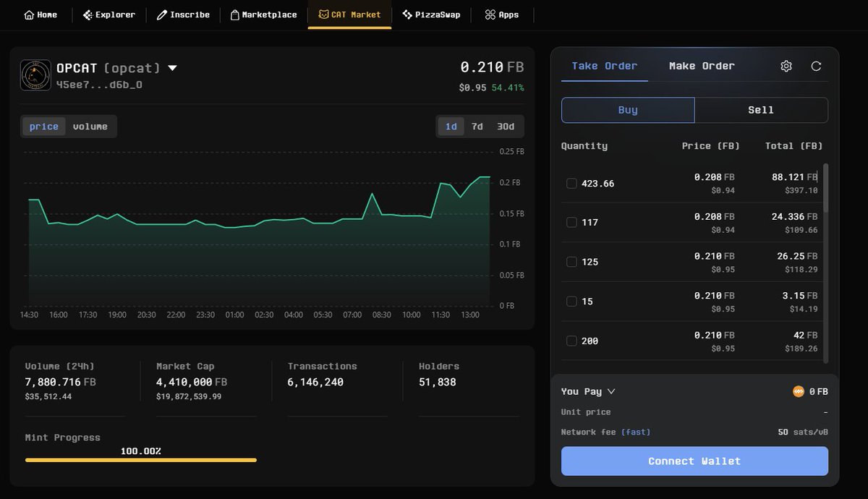Open the Home nav item
Image resolution: width=868 pixels, height=499 pixels.
click(x=41, y=14)
